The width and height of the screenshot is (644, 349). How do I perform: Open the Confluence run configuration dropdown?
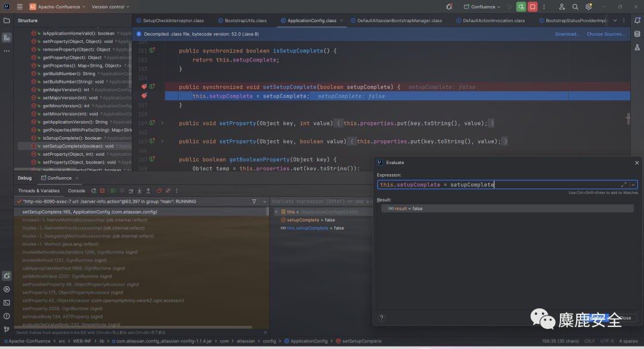(x=482, y=7)
